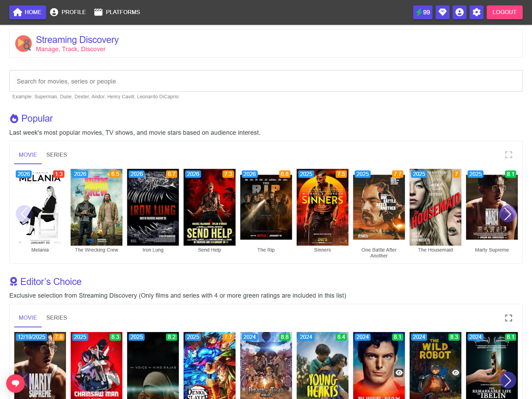Open the red chat bubble widget
Viewport: 532px width, 399px height.
16,383
